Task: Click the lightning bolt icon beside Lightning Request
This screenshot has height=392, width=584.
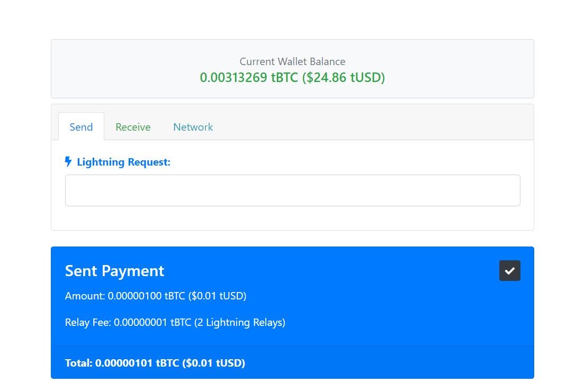Action: [x=69, y=162]
